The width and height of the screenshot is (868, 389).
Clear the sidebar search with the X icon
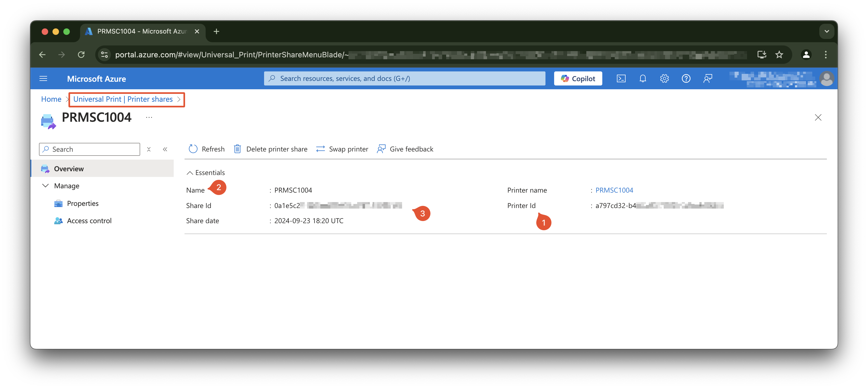click(149, 149)
